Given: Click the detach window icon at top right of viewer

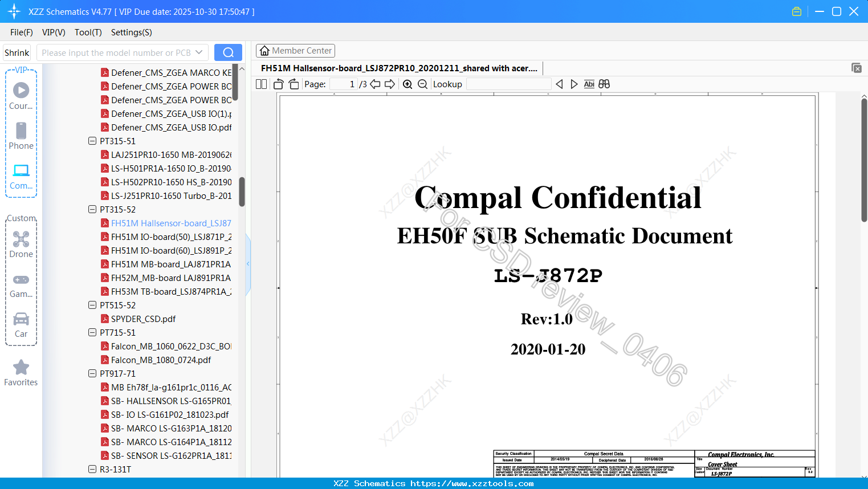Looking at the screenshot, I should [x=857, y=68].
